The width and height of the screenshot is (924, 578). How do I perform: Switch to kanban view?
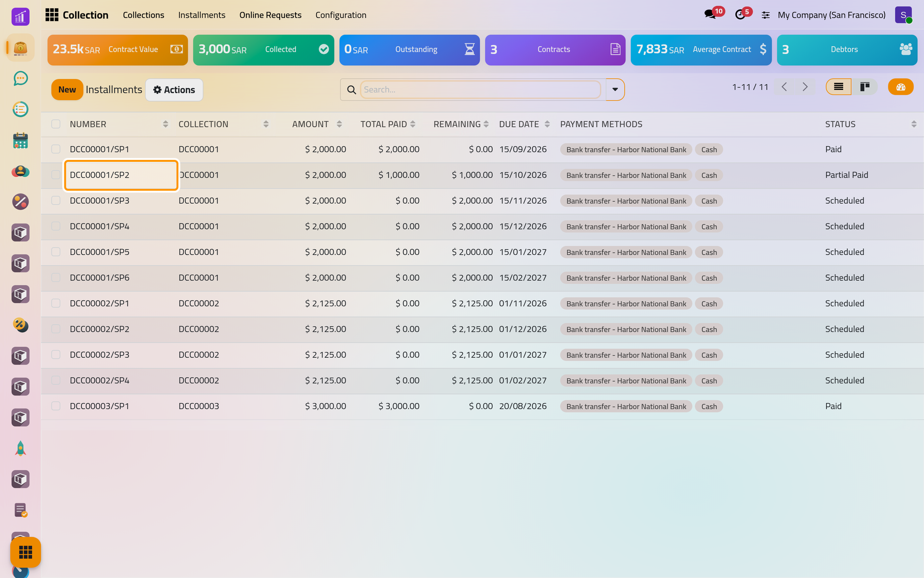(x=865, y=87)
